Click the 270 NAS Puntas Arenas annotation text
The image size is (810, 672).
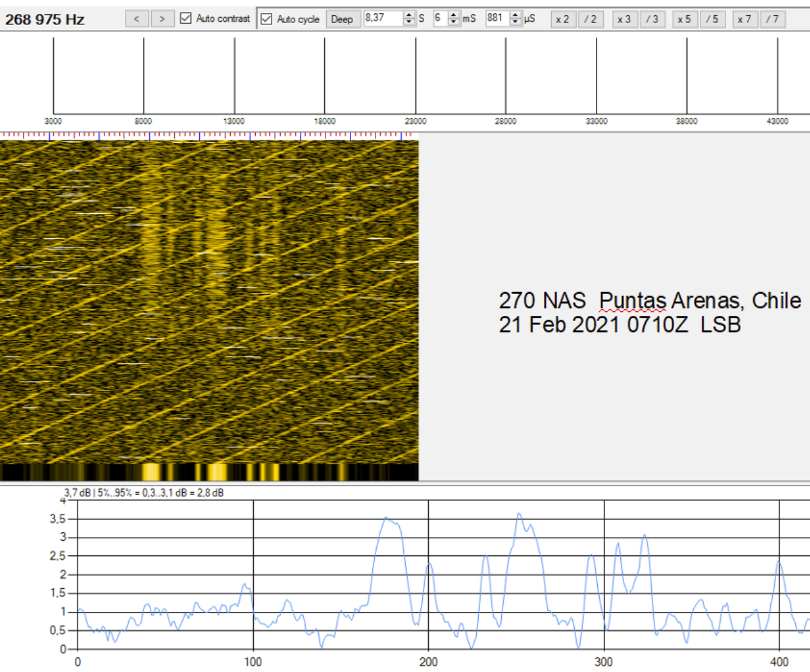[x=650, y=300]
